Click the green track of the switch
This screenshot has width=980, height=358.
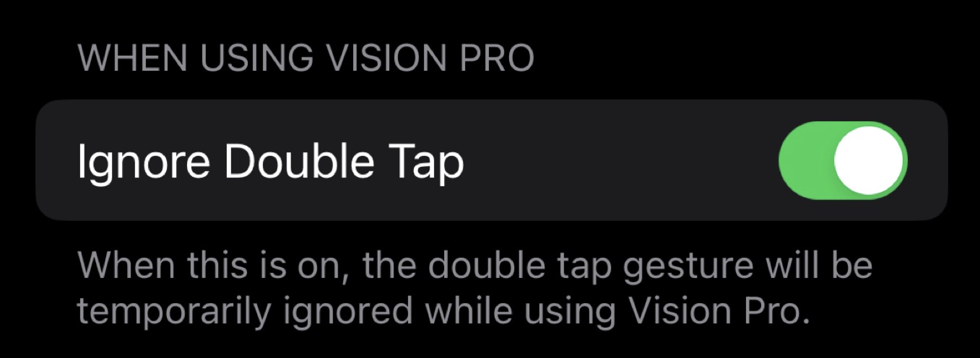pos(805,160)
